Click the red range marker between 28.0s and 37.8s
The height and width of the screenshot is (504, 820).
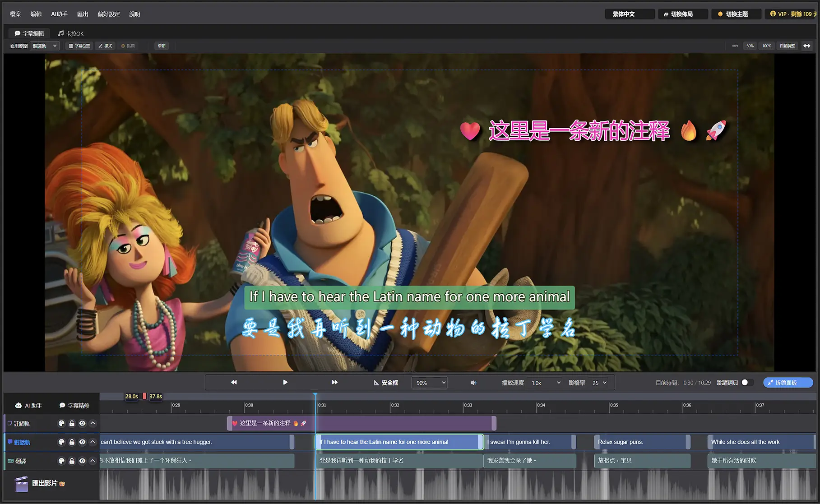coord(144,396)
